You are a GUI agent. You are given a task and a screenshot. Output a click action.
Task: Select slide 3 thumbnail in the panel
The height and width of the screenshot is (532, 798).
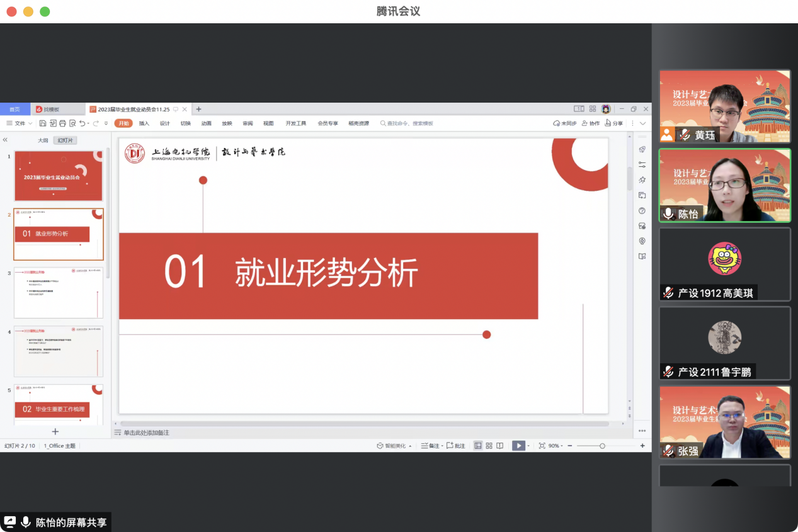click(59, 293)
